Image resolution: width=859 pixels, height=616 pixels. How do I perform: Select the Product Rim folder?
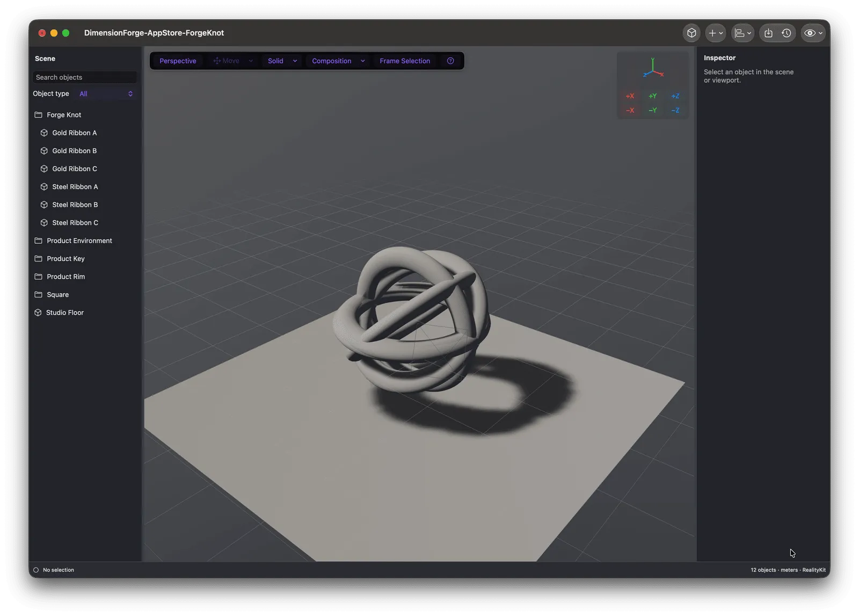(x=85, y=277)
